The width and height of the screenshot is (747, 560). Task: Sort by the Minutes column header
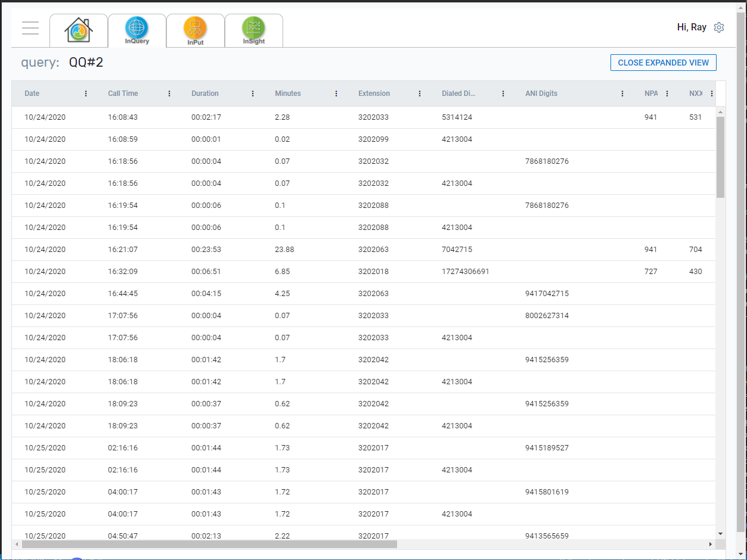pyautogui.click(x=288, y=94)
